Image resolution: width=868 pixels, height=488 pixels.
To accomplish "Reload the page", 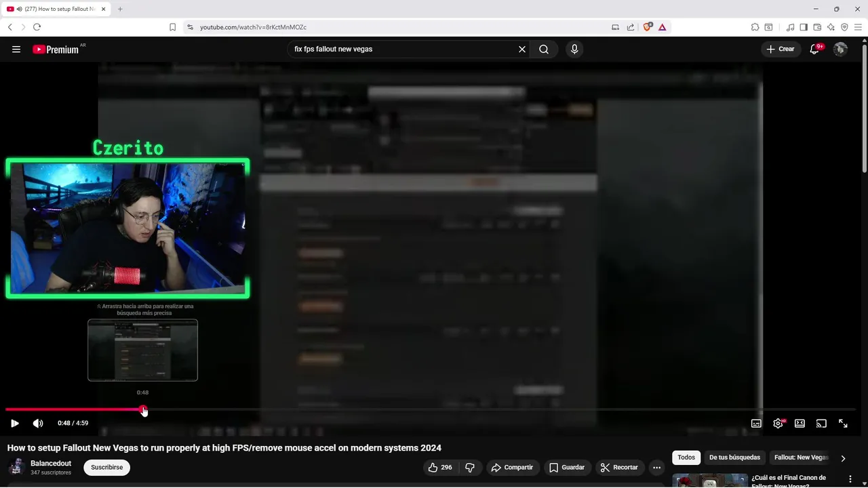I will point(37,27).
